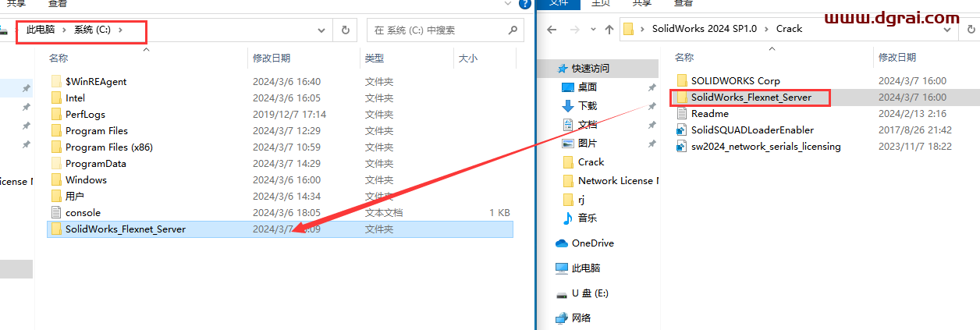Open the 共享 tab in right window
Image resolution: width=980 pixels, height=330 pixels.
tap(641, 3)
